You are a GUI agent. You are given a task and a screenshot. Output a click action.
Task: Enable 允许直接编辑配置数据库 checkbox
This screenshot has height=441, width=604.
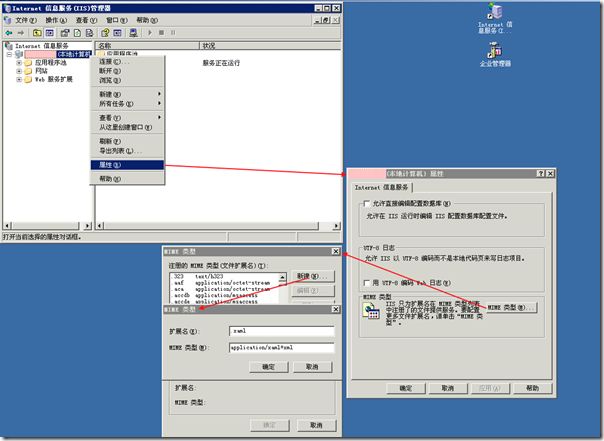tap(367, 203)
